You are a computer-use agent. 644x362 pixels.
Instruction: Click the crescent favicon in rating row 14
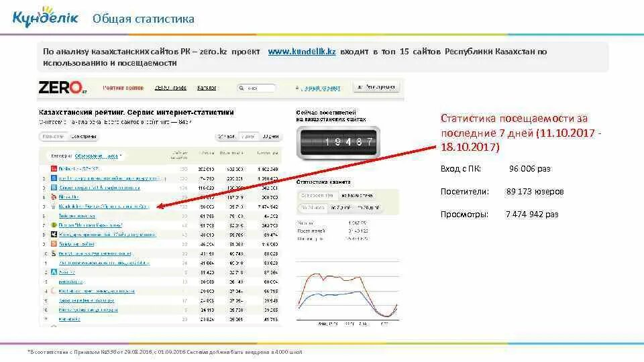pos(54,291)
